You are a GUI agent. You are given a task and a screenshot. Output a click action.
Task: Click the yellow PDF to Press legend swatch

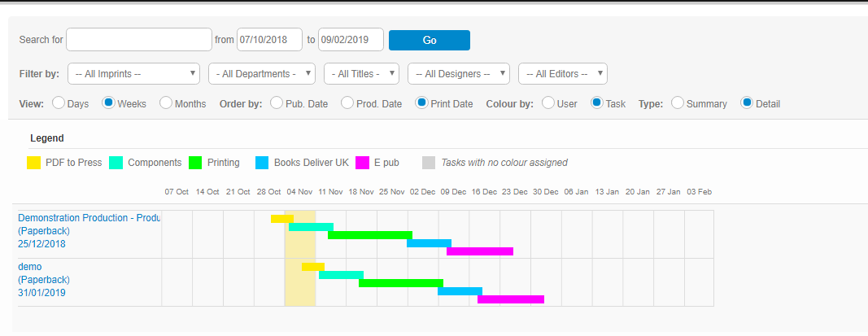click(x=34, y=163)
